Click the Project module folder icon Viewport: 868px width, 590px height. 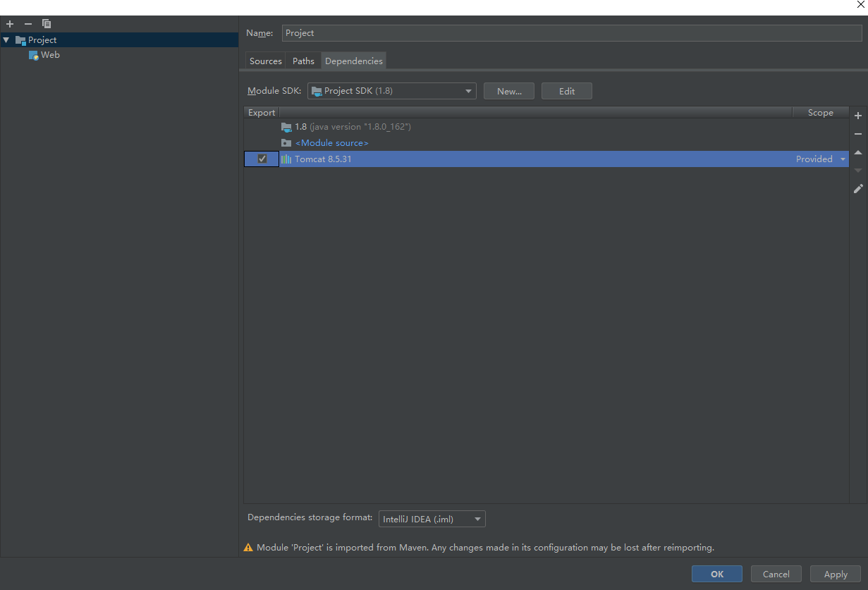(20, 40)
